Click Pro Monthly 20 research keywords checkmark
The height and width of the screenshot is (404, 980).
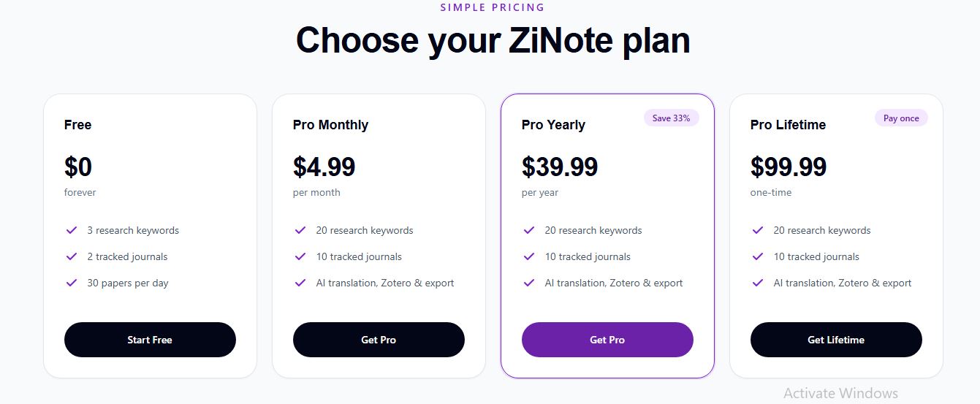(x=300, y=230)
